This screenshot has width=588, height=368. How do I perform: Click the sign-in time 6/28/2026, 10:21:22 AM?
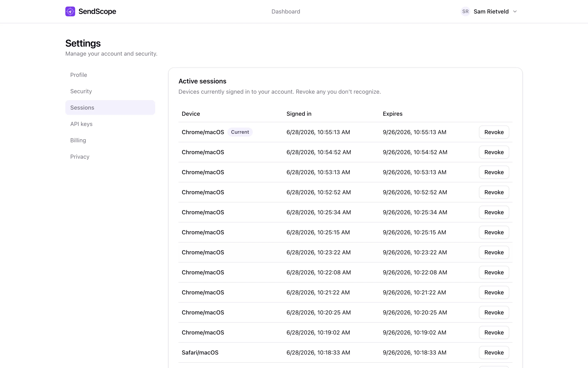(318, 292)
